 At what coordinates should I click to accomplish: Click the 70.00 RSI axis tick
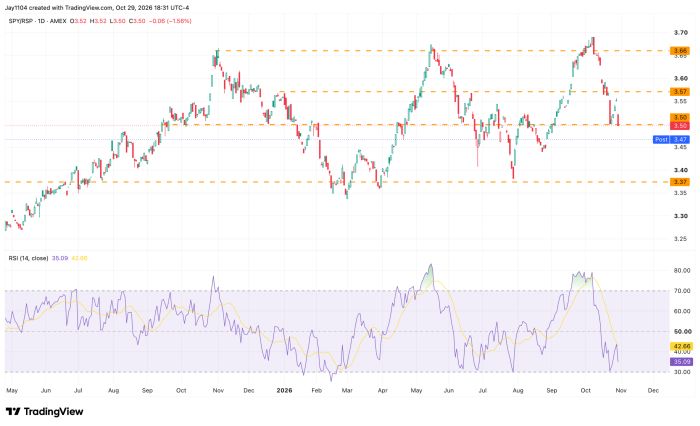683,291
